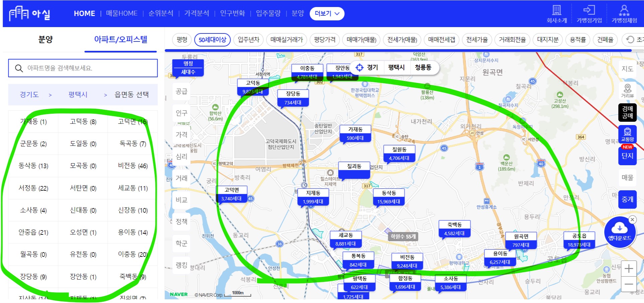Switch to 분양 tab in sidebar
This screenshot has width=644, height=303.
click(46, 39)
